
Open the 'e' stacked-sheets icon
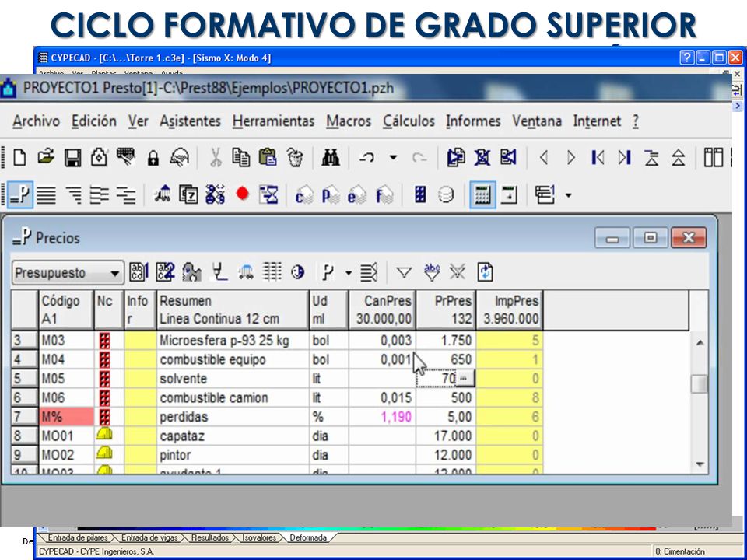click(x=357, y=195)
